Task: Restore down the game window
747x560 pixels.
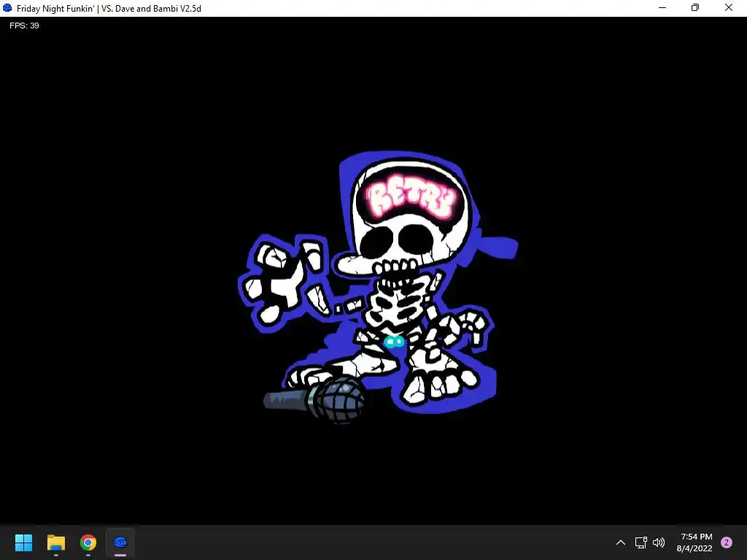Action: (x=695, y=8)
